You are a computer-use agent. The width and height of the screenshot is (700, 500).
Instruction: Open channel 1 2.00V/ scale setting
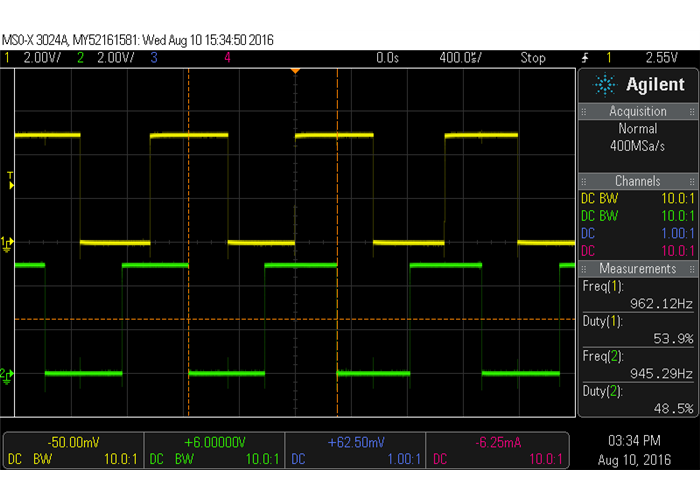tap(41, 58)
